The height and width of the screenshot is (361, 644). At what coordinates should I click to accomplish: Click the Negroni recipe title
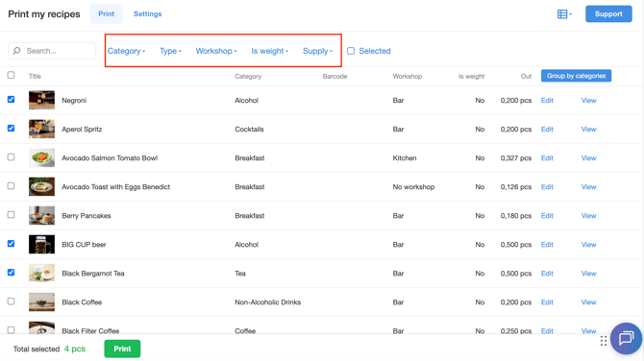point(74,101)
